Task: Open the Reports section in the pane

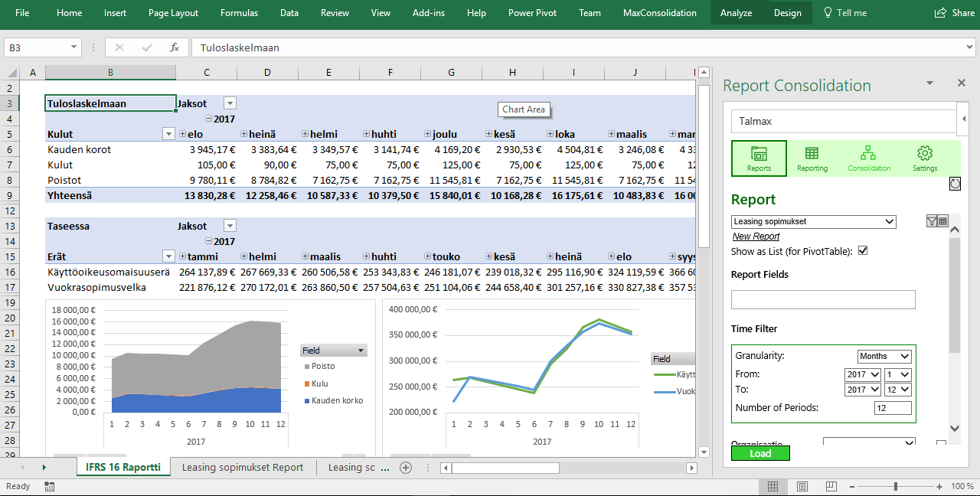Action: click(759, 158)
